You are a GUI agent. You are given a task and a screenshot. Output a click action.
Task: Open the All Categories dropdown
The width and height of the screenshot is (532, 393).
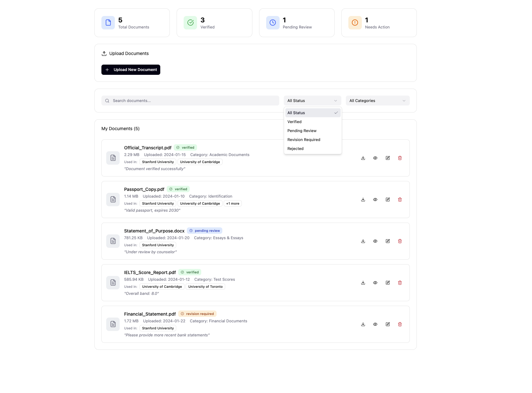[x=377, y=101]
